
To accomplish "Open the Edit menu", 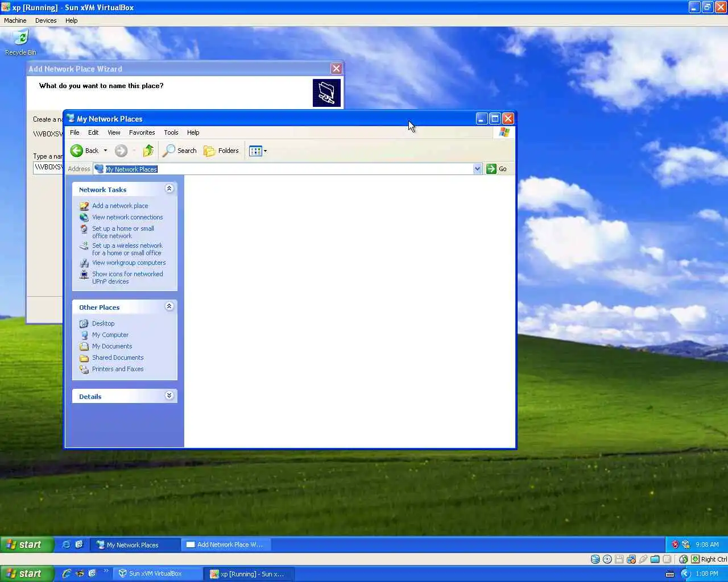I will (93, 132).
